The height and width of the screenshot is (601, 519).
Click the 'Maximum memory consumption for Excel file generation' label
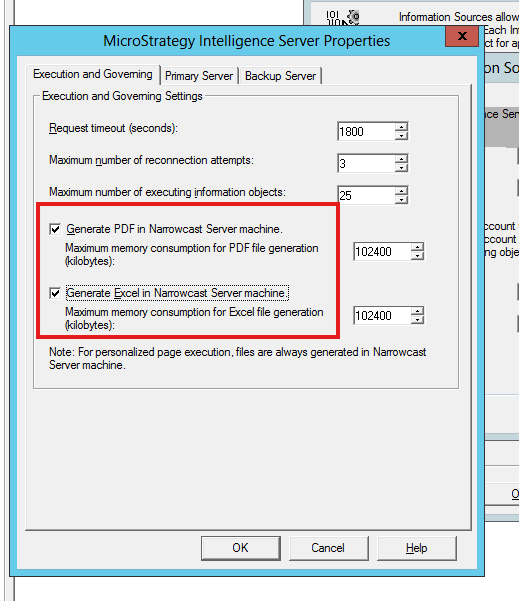click(194, 319)
